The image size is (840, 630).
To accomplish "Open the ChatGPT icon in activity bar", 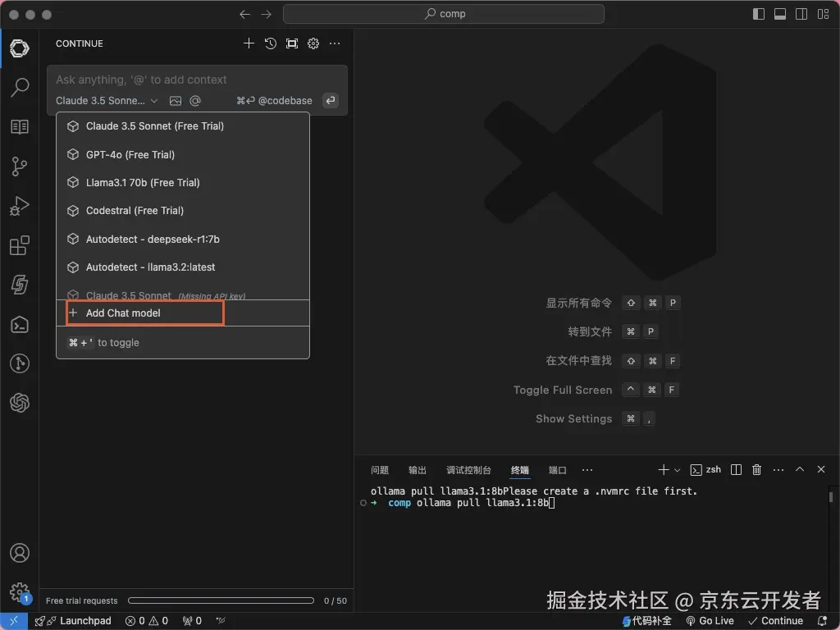I will coord(20,403).
